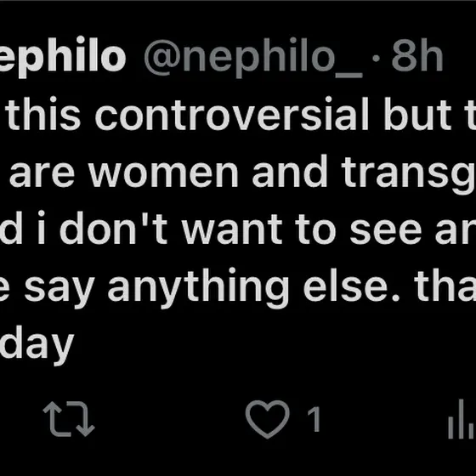The width and height of the screenshot is (476, 476).
Task: Click the word "day" on the last line
Action: 37,344
